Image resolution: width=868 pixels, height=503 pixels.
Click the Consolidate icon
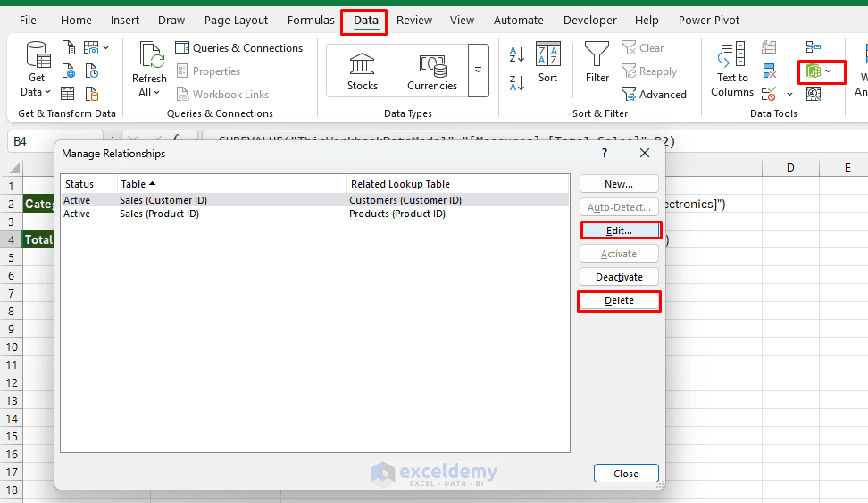(814, 47)
